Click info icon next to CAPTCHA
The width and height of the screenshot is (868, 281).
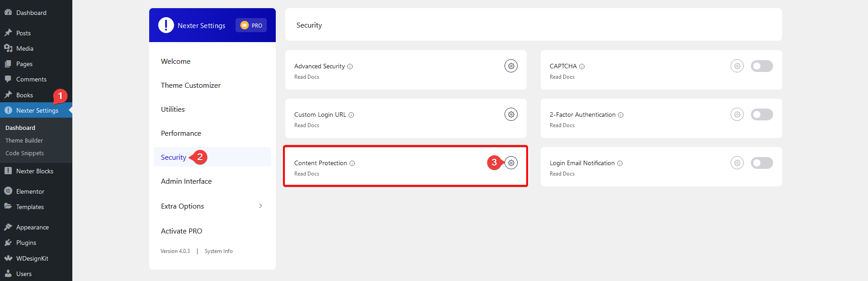point(582,67)
